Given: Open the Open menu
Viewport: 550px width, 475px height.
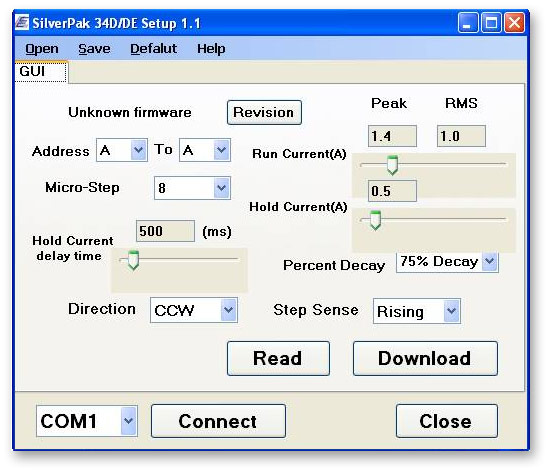Looking at the screenshot, I should tap(42, 49).
